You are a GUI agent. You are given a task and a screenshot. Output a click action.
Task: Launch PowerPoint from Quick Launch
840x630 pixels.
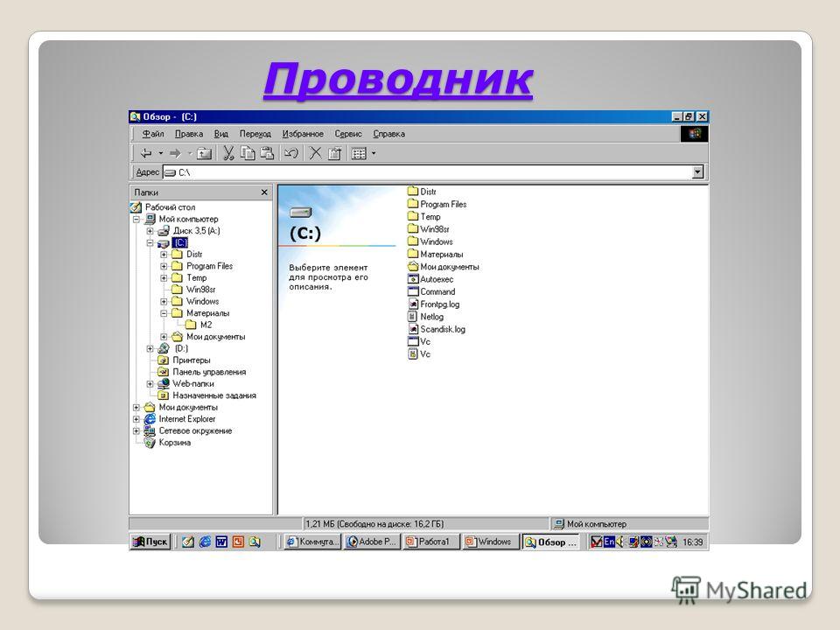pos(238,542)
